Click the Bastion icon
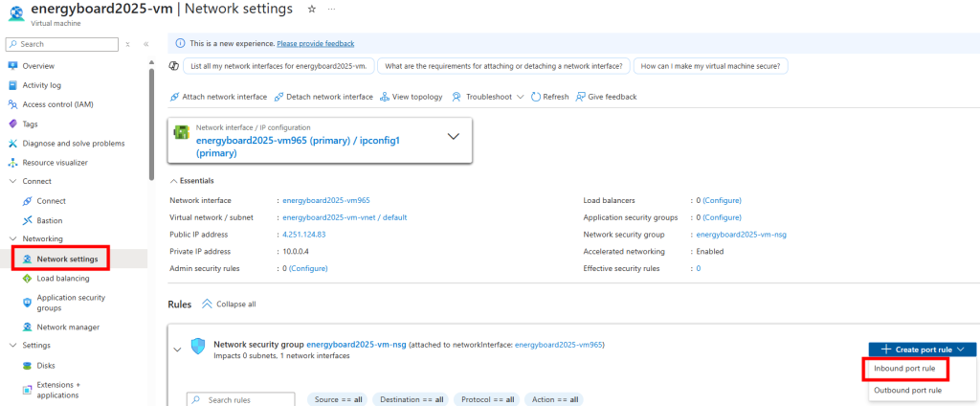 27,220
